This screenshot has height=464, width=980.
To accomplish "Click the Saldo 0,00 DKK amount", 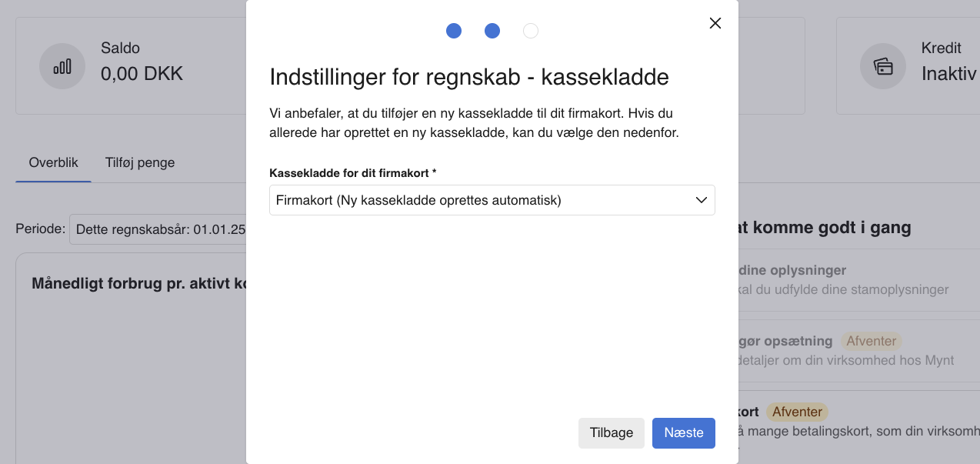I will pos(142,75).
